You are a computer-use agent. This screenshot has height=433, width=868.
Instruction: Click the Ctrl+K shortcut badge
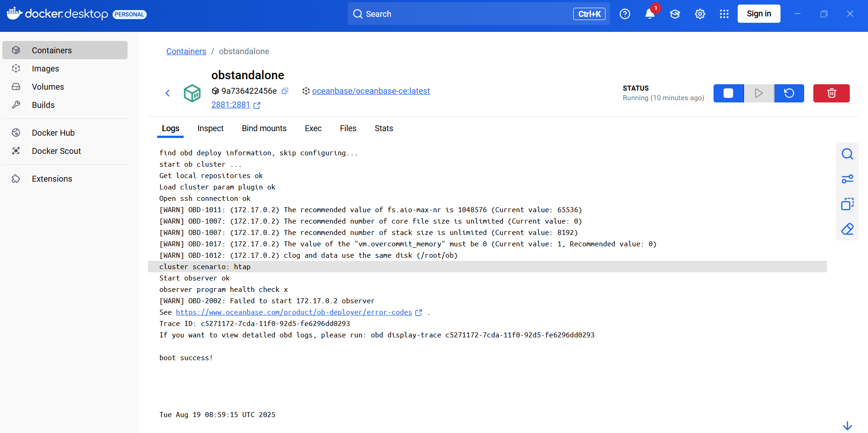[x=589, y=14]
